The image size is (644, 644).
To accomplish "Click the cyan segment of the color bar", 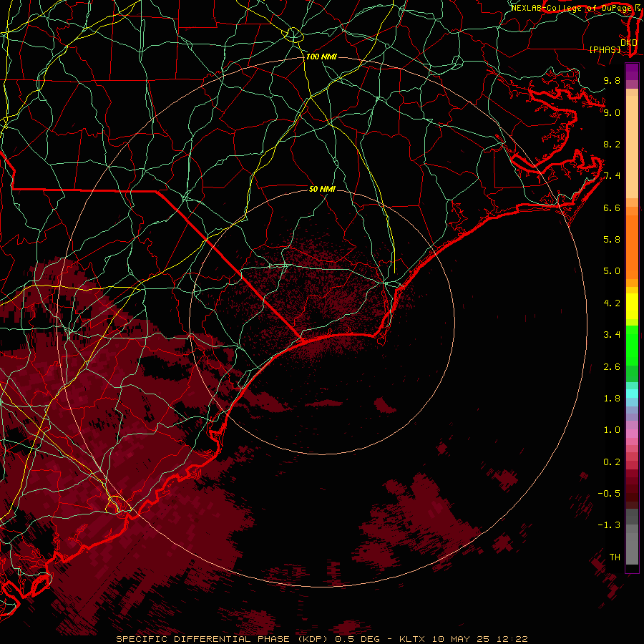I will [x=632, y=394].
